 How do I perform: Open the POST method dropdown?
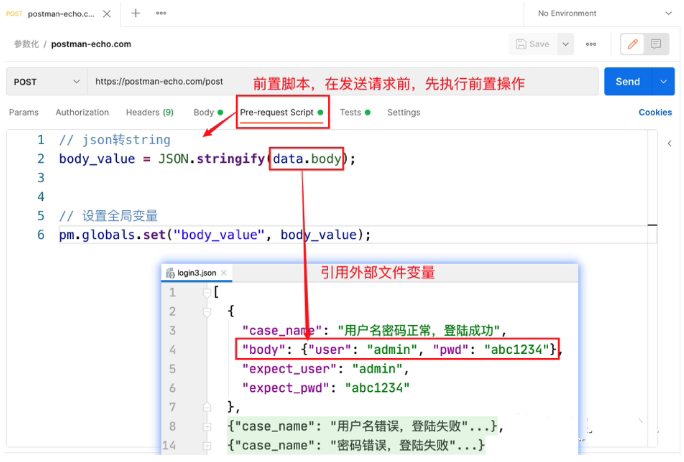pyautogui.click(x=45, y=81)
